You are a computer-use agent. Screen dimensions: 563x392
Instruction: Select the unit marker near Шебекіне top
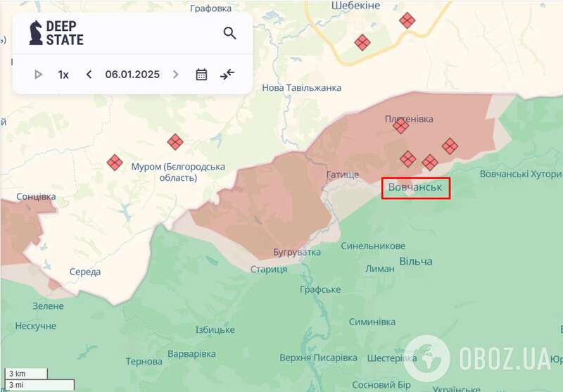407,20
